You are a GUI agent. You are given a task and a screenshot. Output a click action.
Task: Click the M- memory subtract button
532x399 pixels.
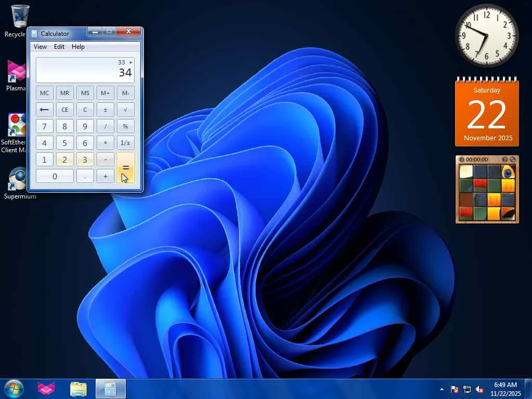point(126,93)
